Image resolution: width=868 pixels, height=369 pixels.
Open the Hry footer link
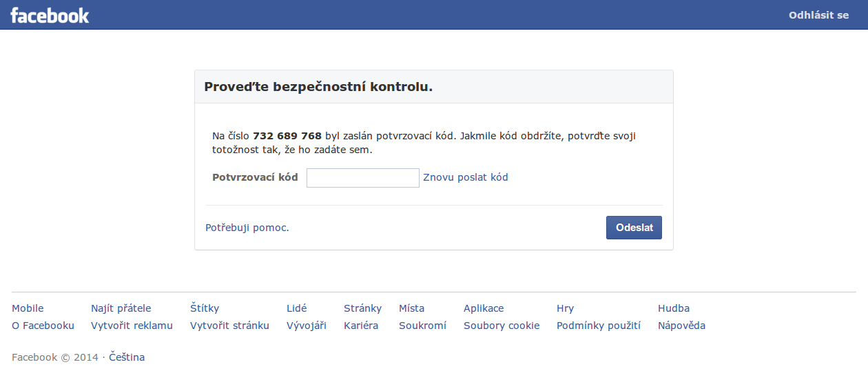point(565,308)
